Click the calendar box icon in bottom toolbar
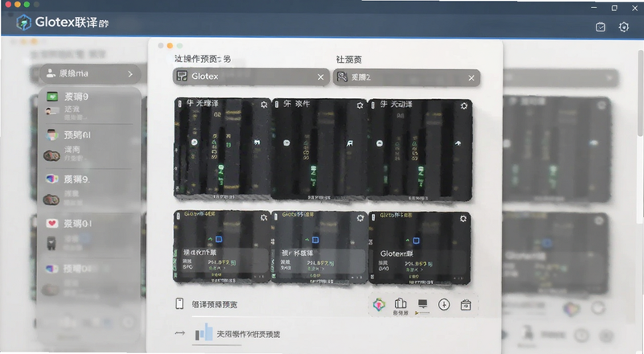Screen dimensions: 644x354 [465, 305]
